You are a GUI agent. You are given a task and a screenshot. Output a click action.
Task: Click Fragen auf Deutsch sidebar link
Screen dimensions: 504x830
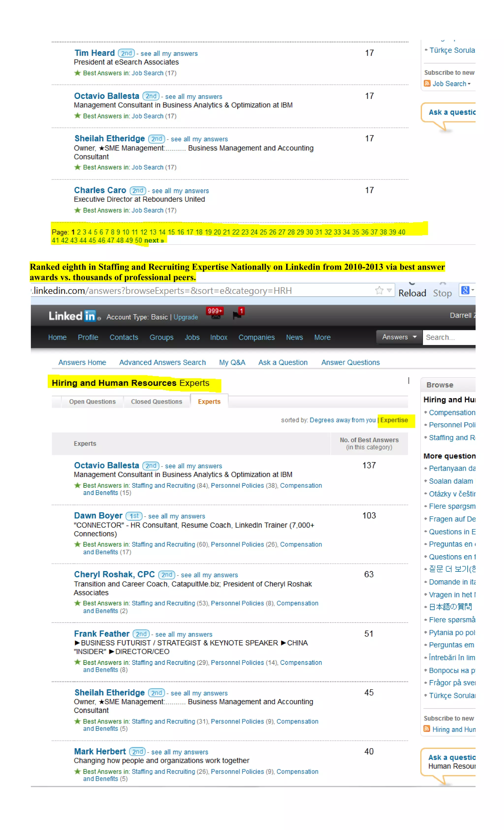(452, 519)
